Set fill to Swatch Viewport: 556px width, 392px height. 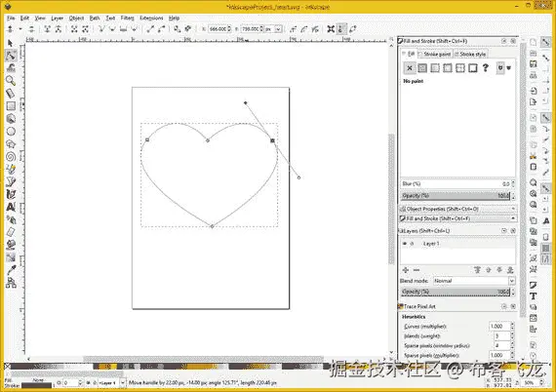[473, 68]
